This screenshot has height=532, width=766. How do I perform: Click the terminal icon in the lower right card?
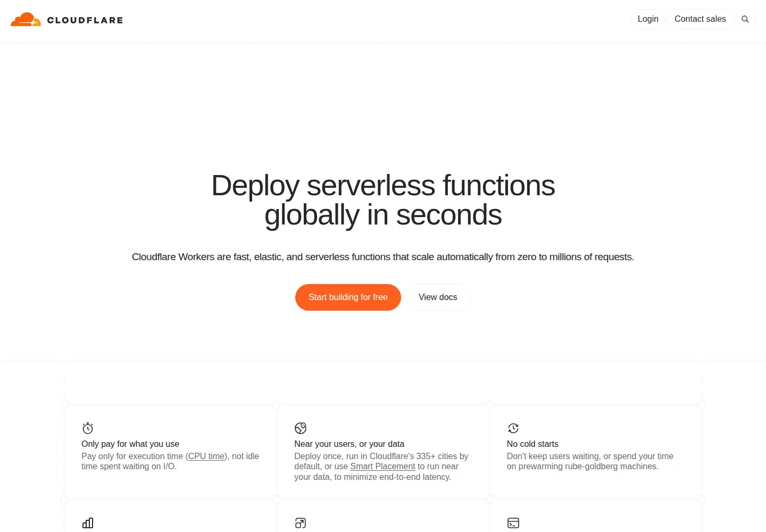tap(513, 523)
